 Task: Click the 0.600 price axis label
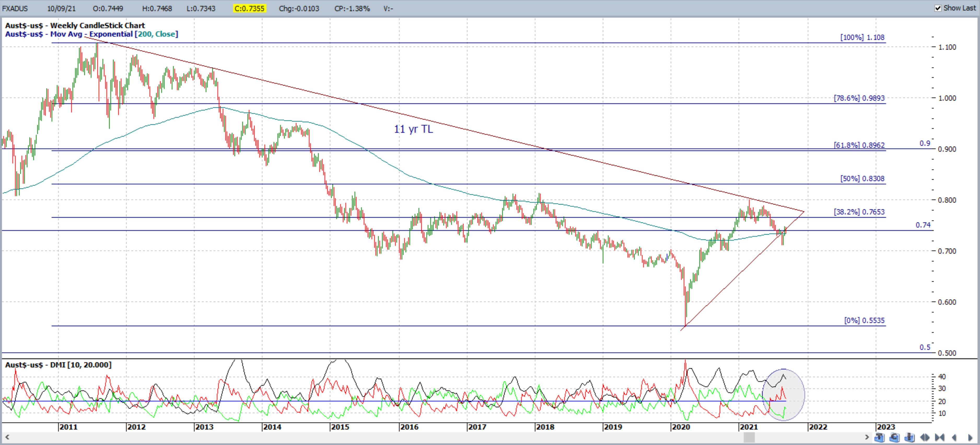947,302
